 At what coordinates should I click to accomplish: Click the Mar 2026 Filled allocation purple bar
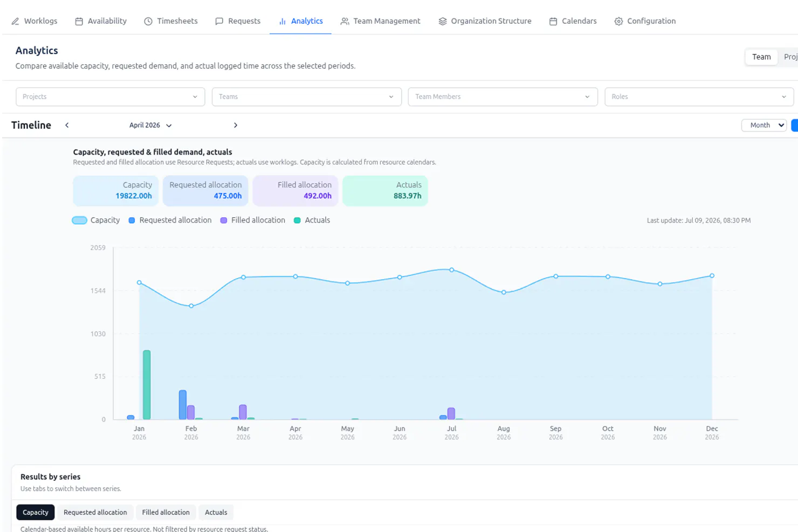coord(243,412)
